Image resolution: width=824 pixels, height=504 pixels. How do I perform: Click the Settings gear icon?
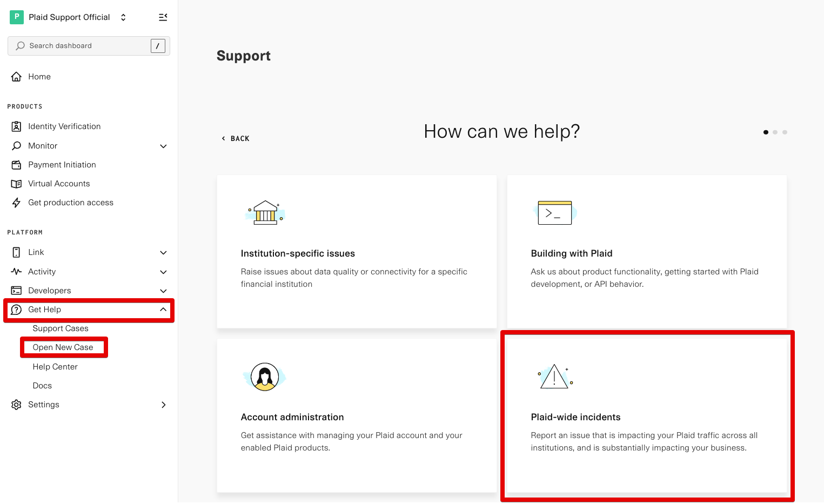pyautogui.click(x=16, y=404)
